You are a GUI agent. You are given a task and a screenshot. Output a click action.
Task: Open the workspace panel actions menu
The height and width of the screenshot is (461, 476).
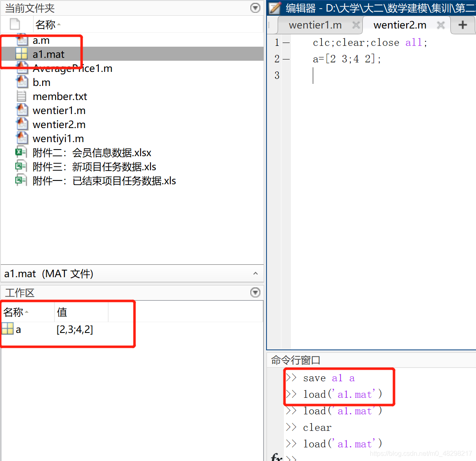[x=255, y=292]
